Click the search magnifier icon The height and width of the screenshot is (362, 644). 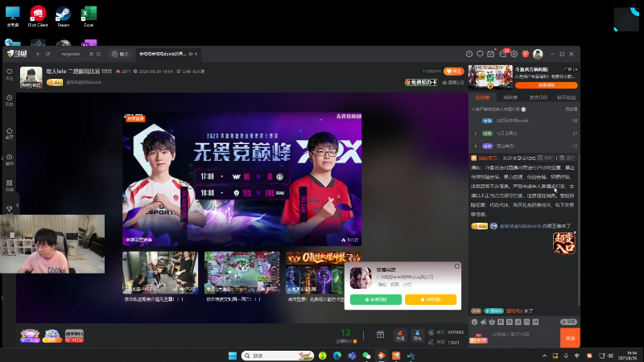point(98,54)
